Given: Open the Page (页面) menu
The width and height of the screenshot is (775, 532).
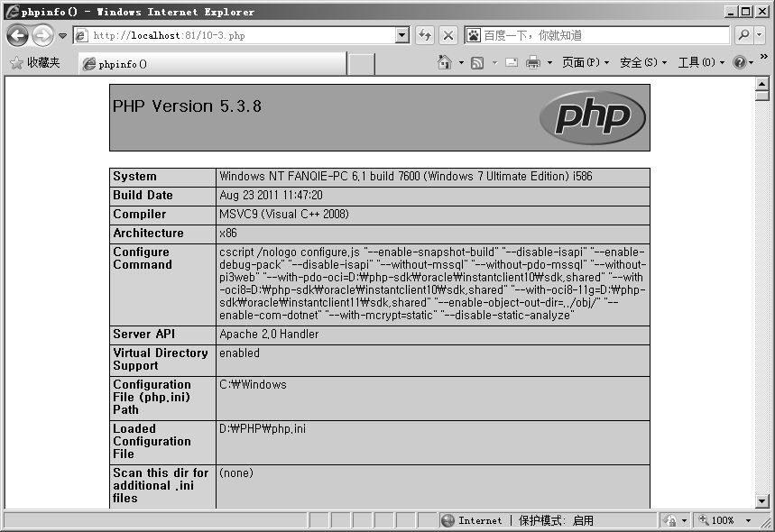Looking at the screenshot, I should pos(586,62).
